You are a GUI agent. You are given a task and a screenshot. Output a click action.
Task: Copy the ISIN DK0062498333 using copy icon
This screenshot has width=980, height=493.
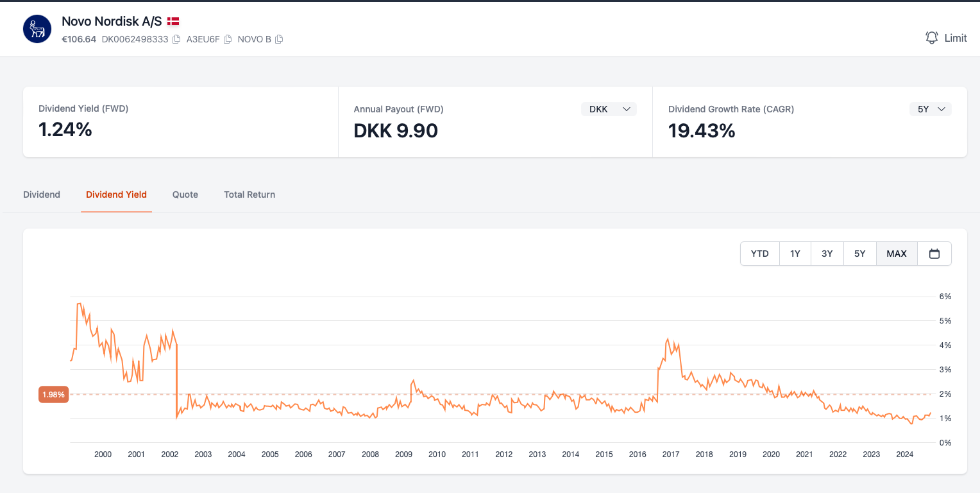(x=176, y=40)
